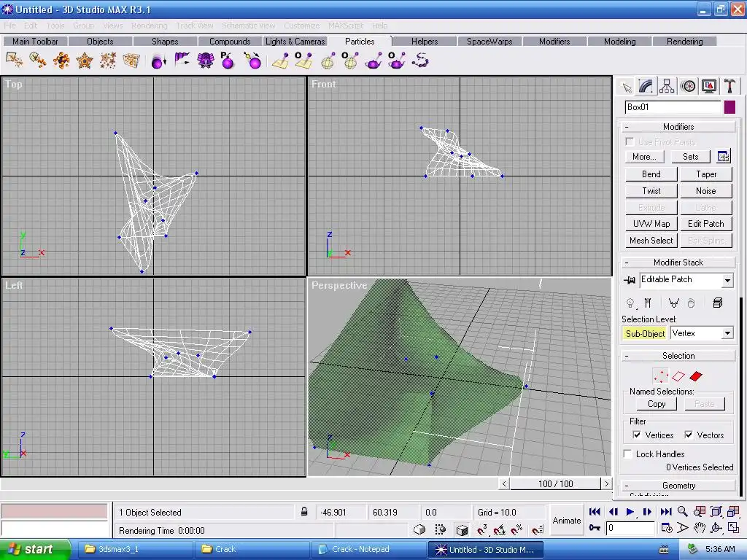Click the Configure Button Sets icon
Viewport: 747px width, 560px height.
(x=723, y=156)
